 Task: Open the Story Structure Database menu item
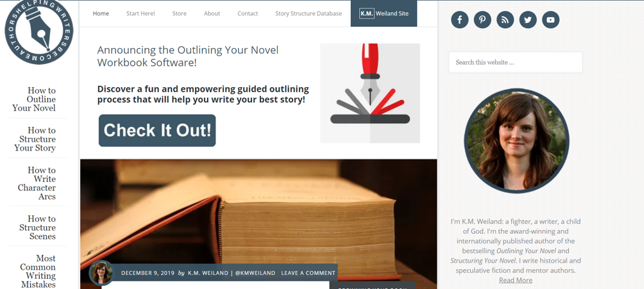309,13
